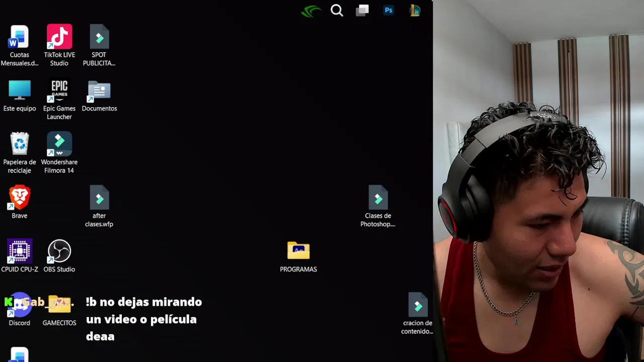The image size is (644, 362).
Task: Select the Brave browser shortcut
Action: coord(20,202)
